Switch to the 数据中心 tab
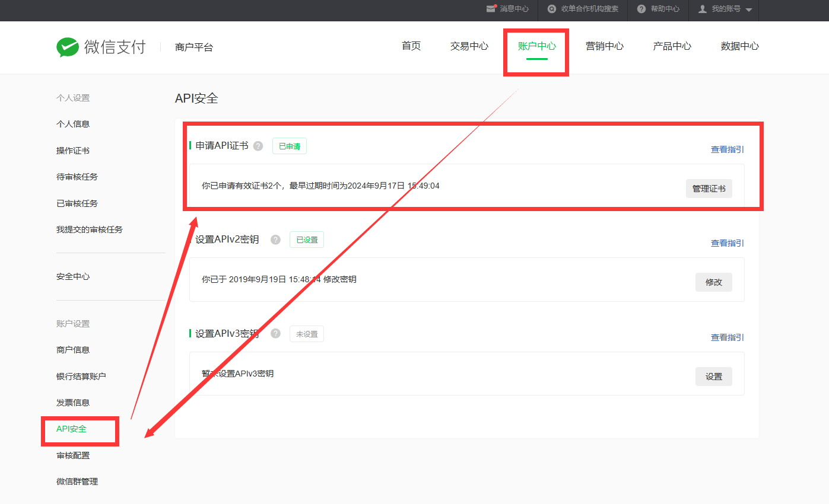The height and width of the screenshot is (504, 829). coord(740,46)
